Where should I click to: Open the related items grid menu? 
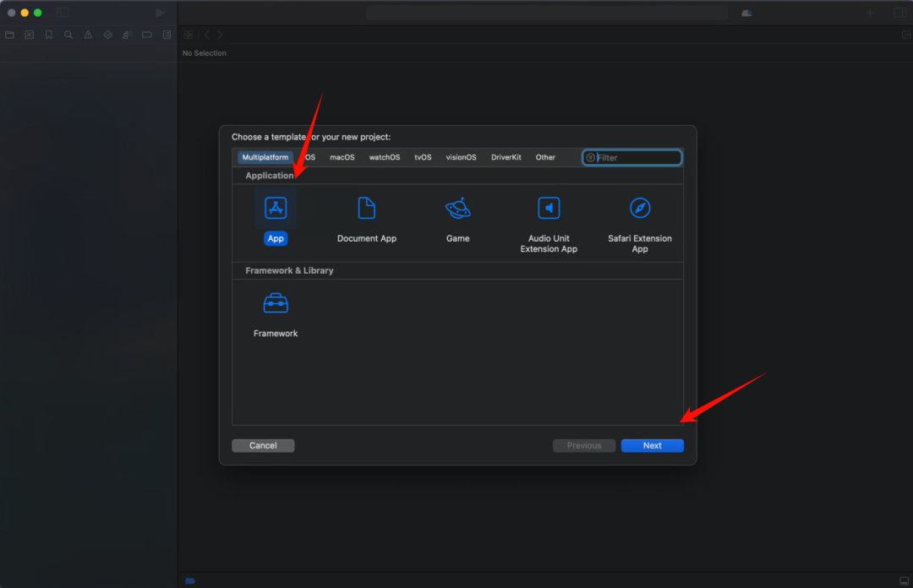pos(188,35)
